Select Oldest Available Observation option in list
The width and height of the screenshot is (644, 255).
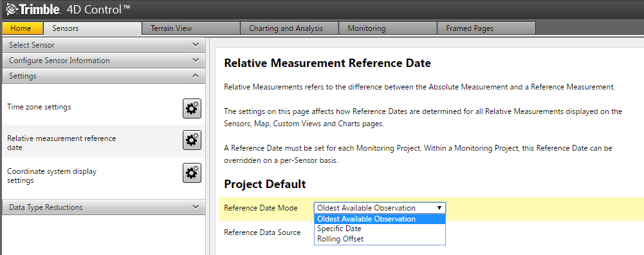tap(380, 219)
